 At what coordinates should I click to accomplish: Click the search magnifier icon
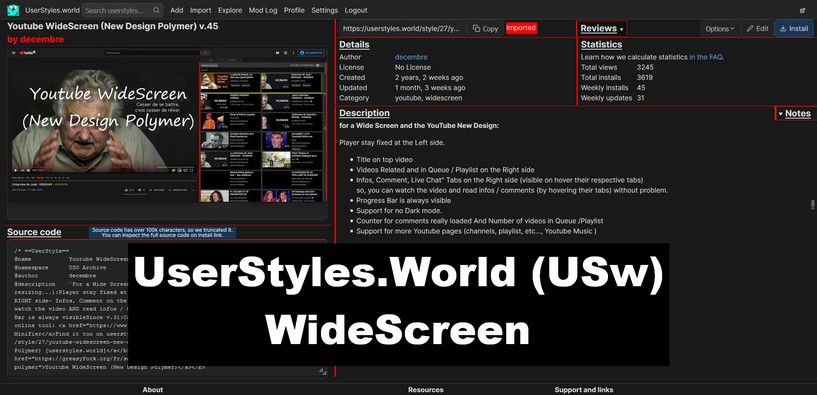[x=156, y=10]
